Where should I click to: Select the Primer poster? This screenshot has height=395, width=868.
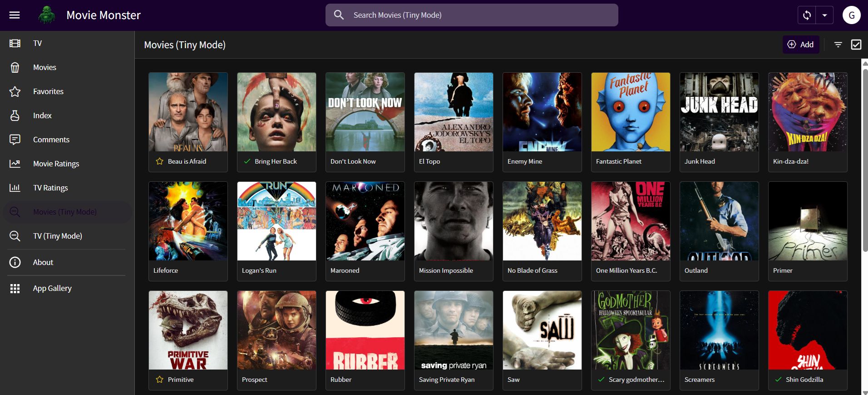tap(808, 221)
